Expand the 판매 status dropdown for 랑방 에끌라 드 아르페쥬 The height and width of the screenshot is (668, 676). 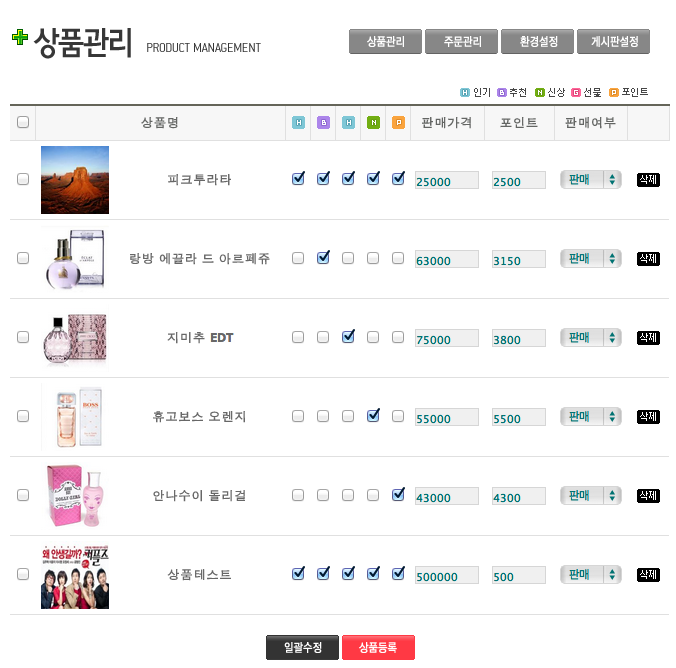pos(591,259)
